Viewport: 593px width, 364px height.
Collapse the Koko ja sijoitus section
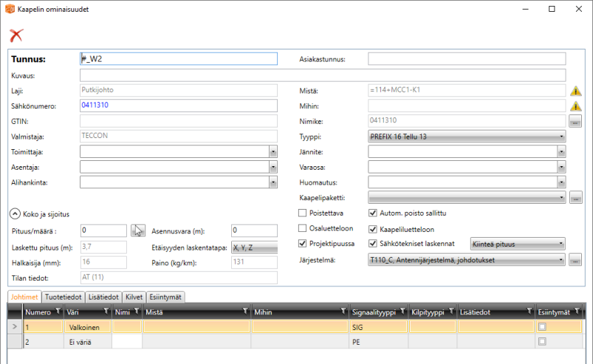15,214
